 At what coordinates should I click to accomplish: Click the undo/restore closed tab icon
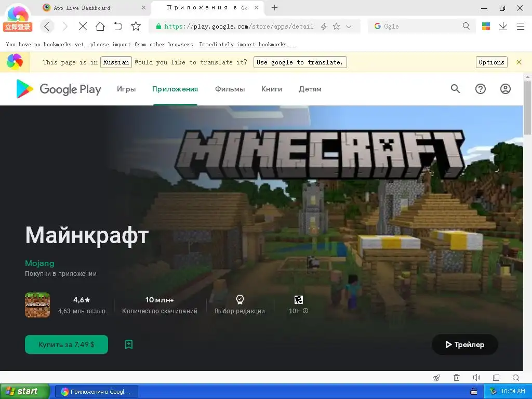tap(118, 26)
